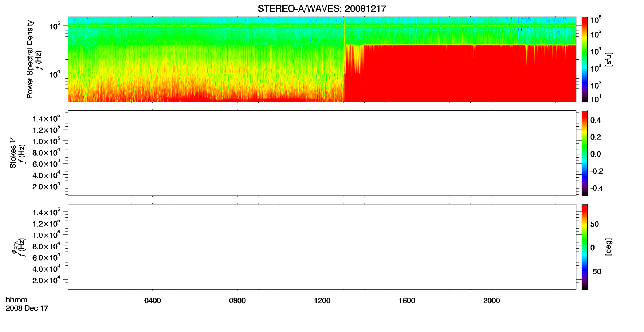This screenshot has width=644, height=332.
Task: Click the 0800 time tick label
Action: click(237, 301)
